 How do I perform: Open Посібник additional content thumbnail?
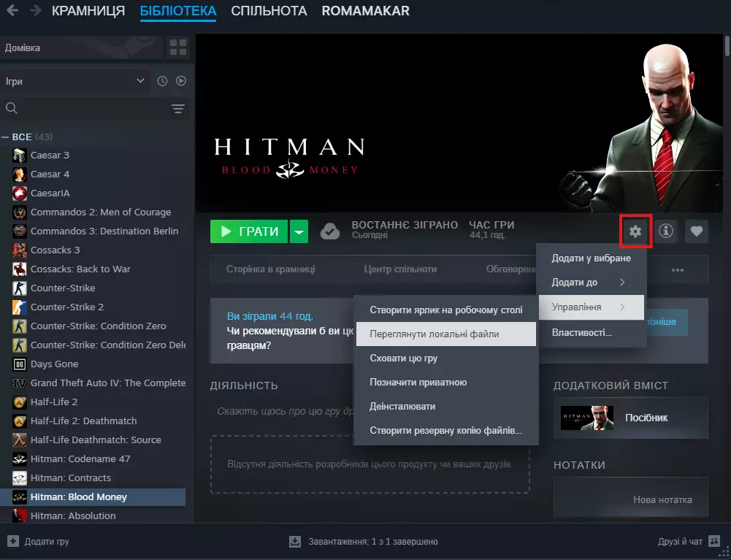[587, 418]
